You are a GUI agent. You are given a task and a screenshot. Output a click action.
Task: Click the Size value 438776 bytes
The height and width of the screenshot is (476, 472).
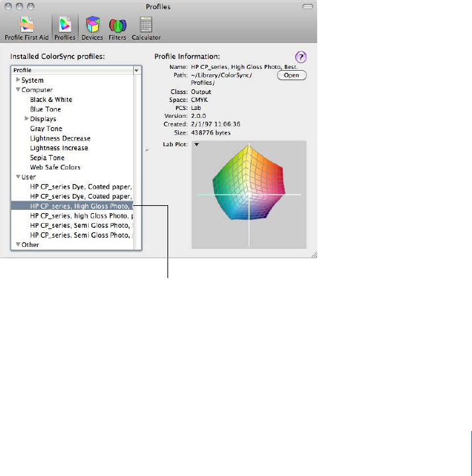click(x=211, y=132)
